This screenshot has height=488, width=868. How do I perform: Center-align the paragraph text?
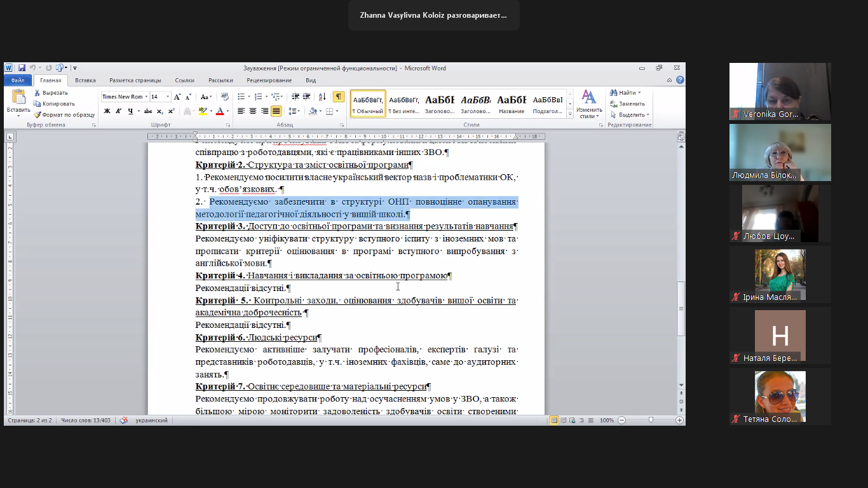click(253, 111)
